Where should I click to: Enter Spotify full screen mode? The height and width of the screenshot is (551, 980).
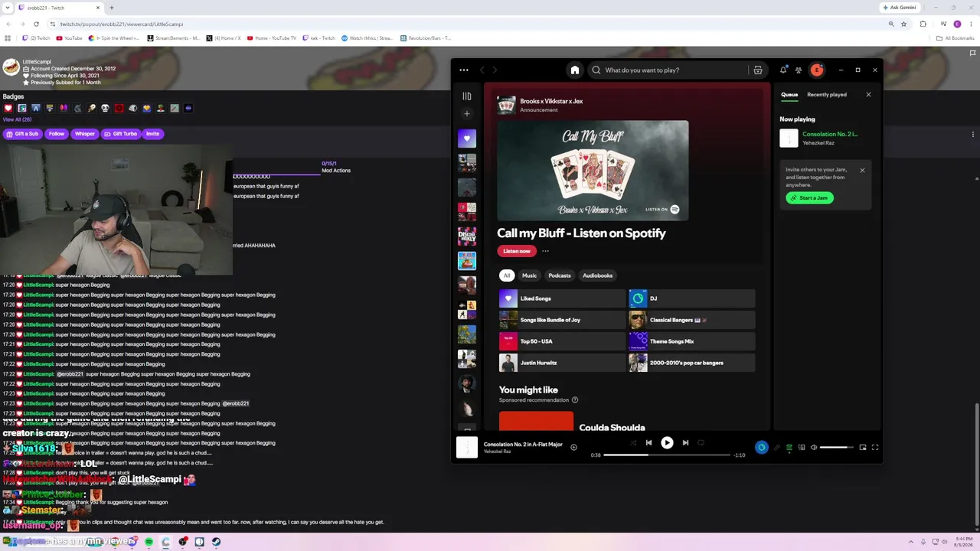point(875,447)
